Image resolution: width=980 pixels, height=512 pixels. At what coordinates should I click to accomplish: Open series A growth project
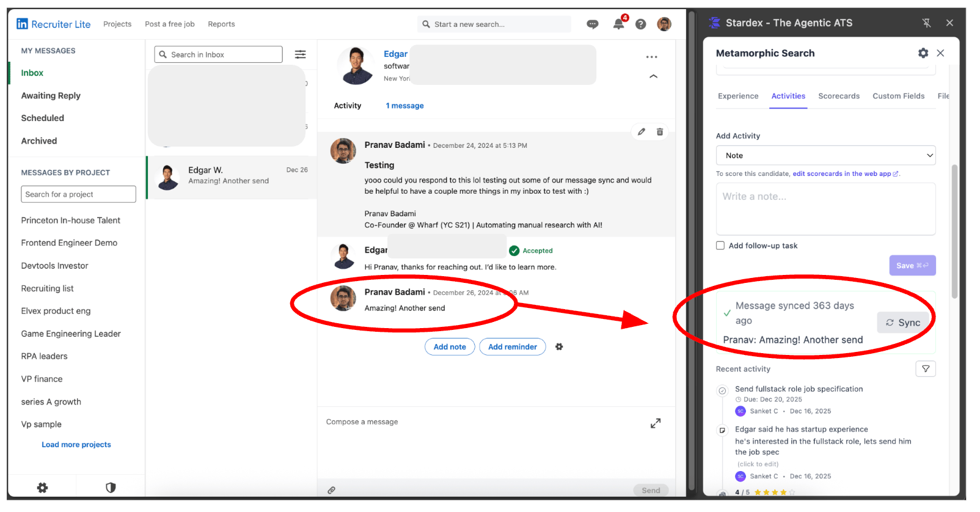coord(51,401)
